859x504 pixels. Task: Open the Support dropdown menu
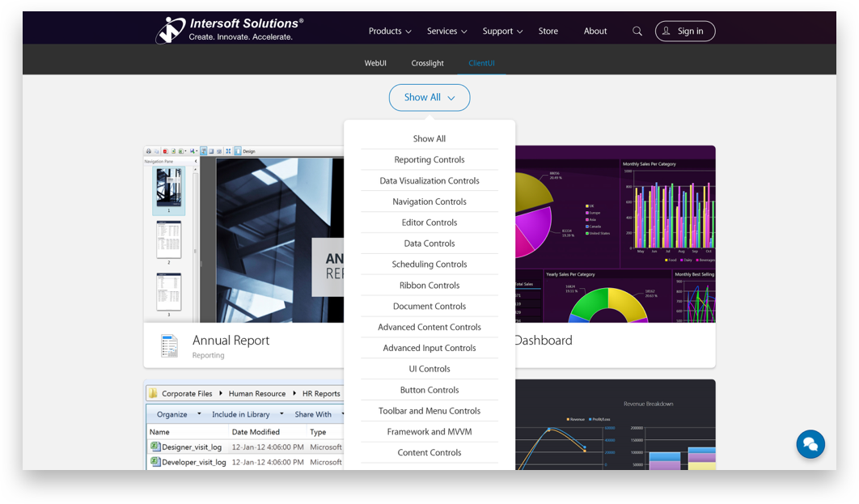(x=502, y=32)
